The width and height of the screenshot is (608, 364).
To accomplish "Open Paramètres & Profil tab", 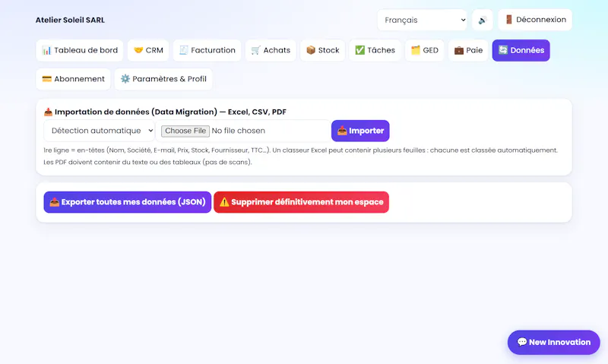I will [163, 79].
